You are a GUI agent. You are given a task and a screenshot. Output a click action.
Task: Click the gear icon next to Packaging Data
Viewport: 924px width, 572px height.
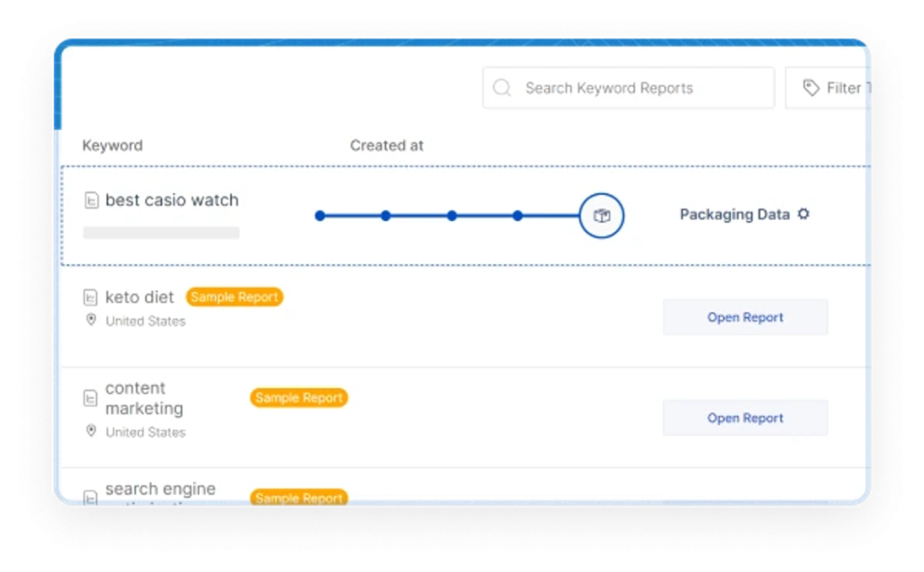pyautogui.click(x=804, y=215)
